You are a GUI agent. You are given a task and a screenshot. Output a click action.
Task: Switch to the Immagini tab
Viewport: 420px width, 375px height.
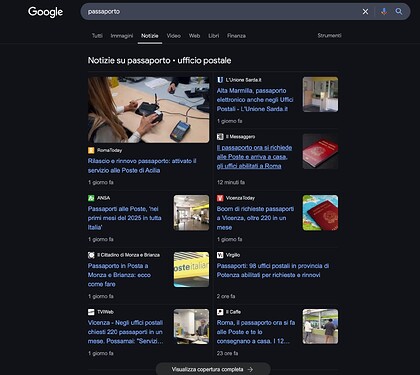point(122,36)
